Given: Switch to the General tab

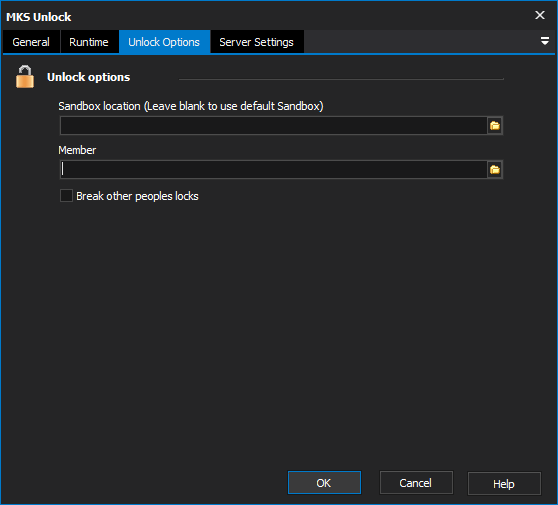Looking at the screenshot, I should 31,42.
